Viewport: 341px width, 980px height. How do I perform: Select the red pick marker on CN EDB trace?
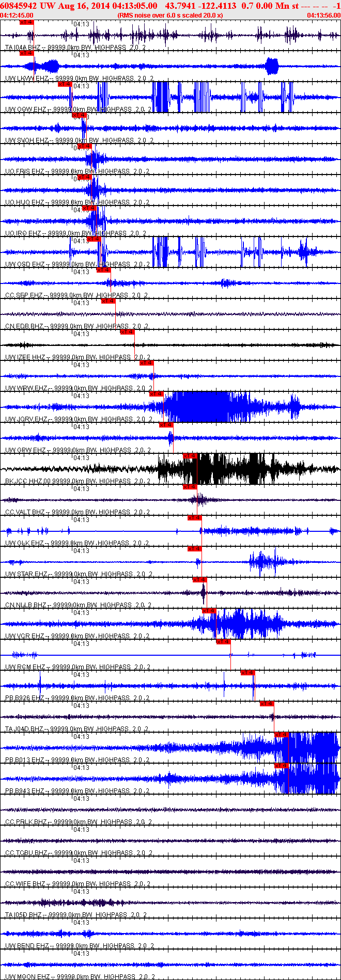point(108,301)
